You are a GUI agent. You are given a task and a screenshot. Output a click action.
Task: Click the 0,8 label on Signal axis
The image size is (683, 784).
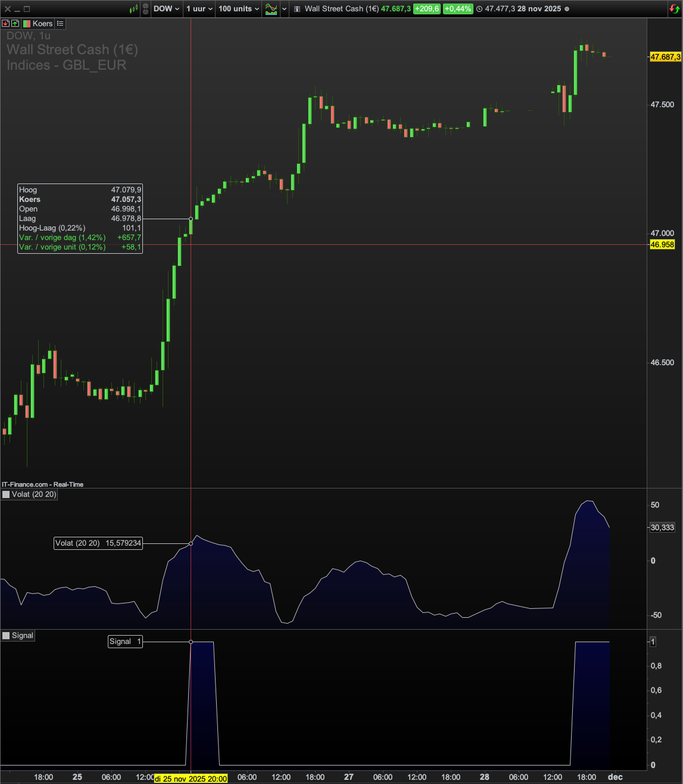656,666
